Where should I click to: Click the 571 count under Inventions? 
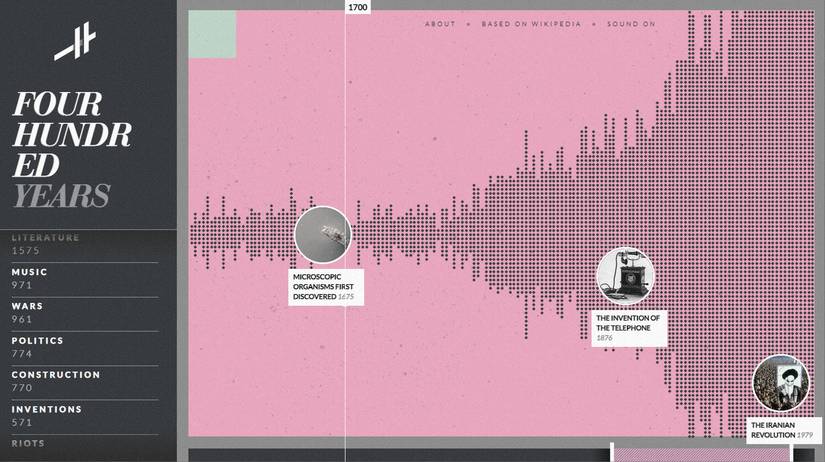(22, 423)
